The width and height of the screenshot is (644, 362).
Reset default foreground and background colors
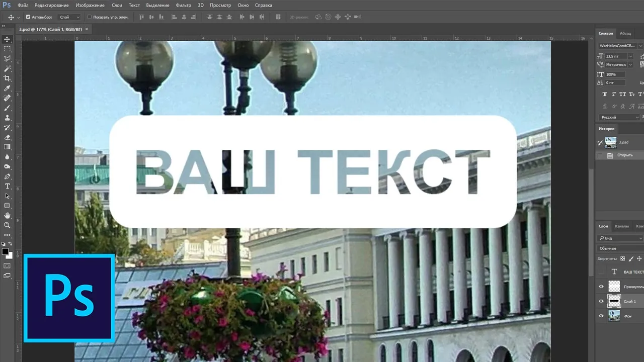[4, 244]
